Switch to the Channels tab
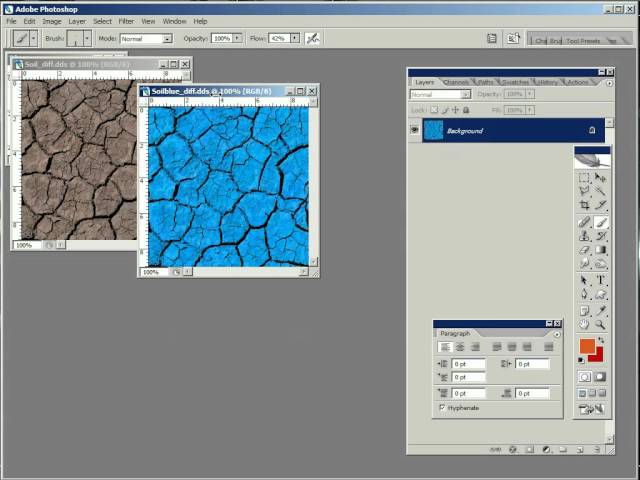 pos(456,82)
